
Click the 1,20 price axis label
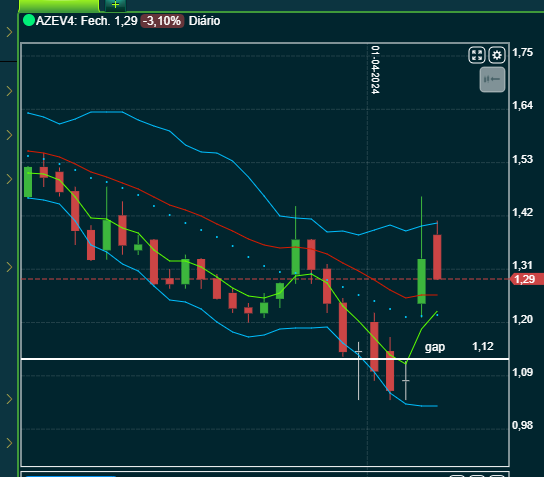(x=522, y=319)
